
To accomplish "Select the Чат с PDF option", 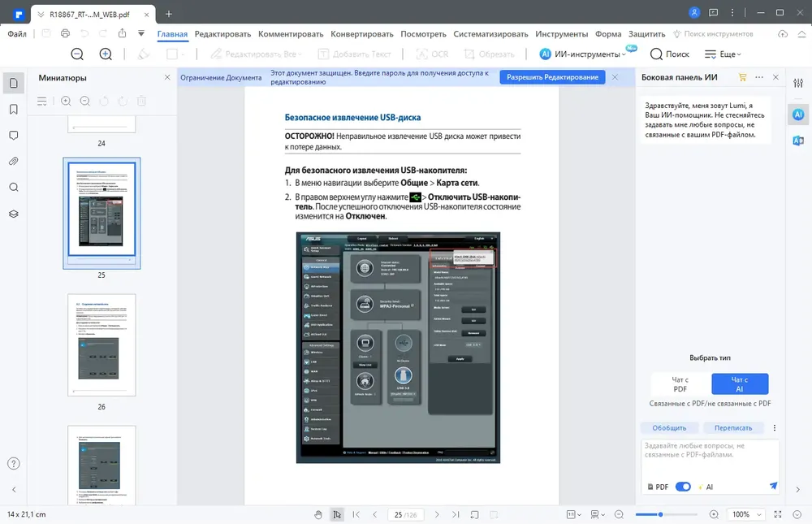I will tap(680, 384).
